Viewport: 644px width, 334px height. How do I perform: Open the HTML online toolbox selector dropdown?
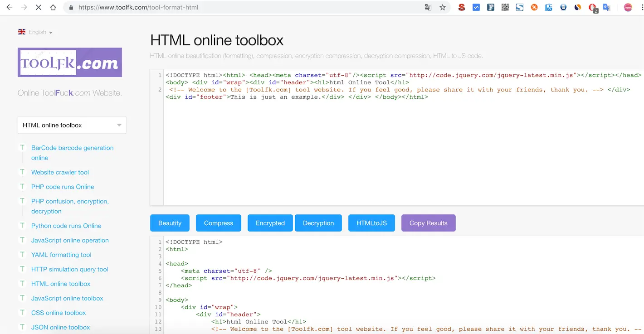pyautogui.click(x=72, y=125)
